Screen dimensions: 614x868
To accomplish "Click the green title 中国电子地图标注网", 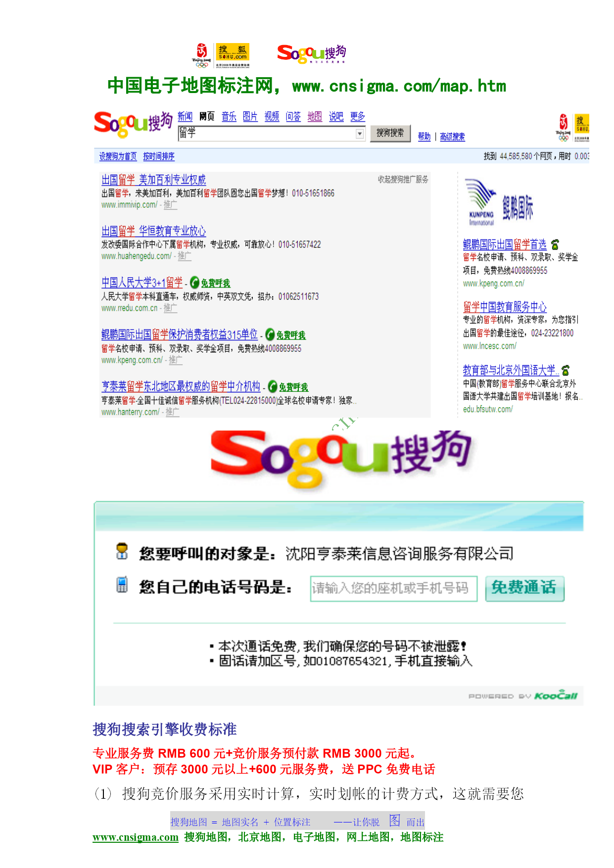I will (190, 86).
